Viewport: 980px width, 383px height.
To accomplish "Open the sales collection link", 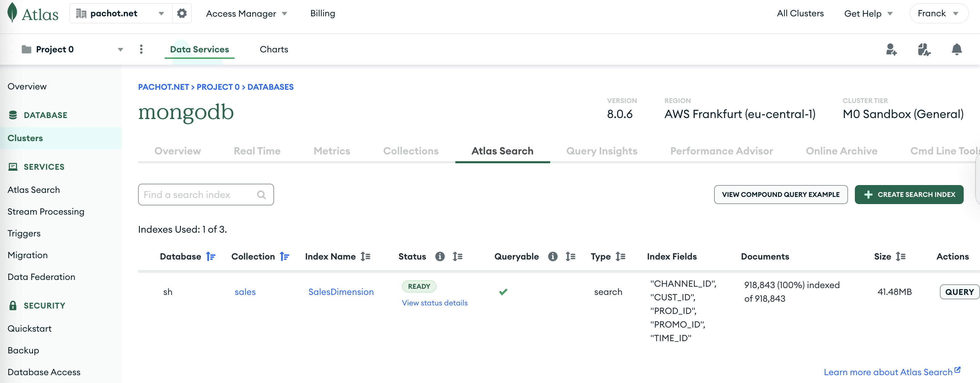I will pyautogui.click(x=245, y=292).
